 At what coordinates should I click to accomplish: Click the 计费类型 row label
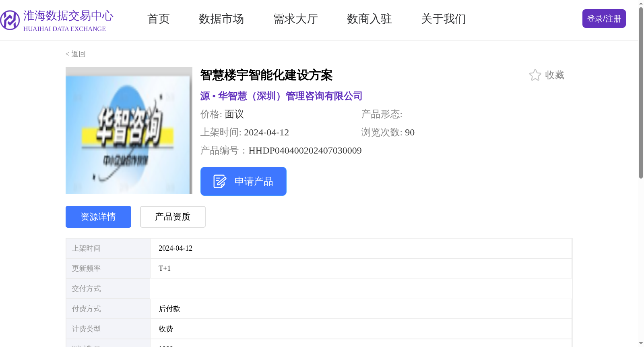tap(86, 329)
